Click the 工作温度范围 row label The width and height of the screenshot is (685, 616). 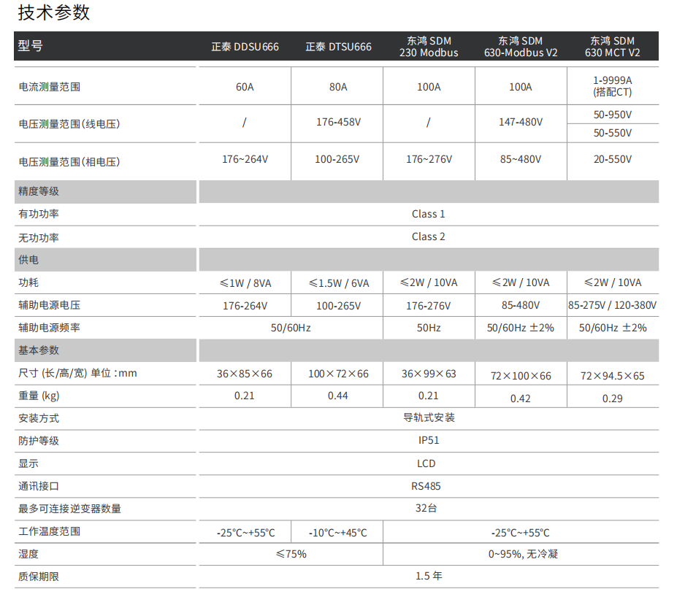(x=50, y=531)
